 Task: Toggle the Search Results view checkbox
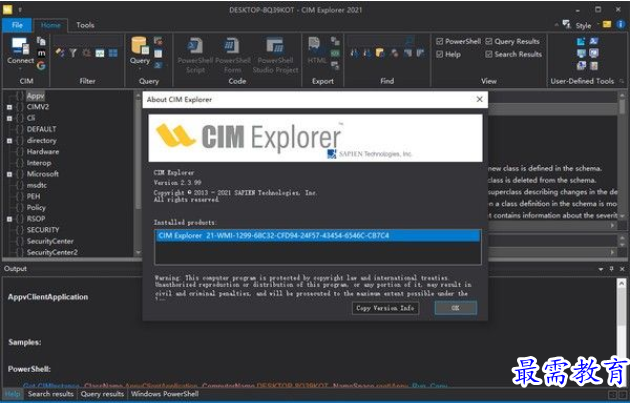coord(489,54)
